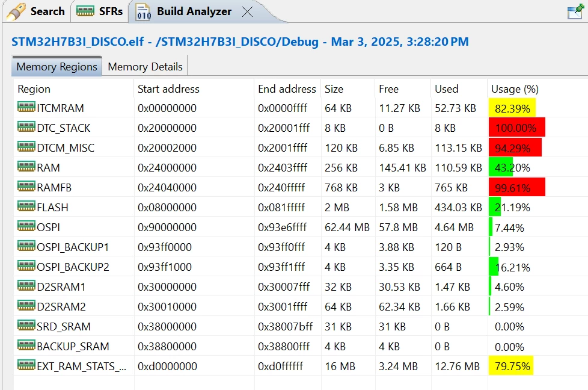Click the OSPI region memory chip icon
Screen dimensions: 588x390
click(26, 226)
